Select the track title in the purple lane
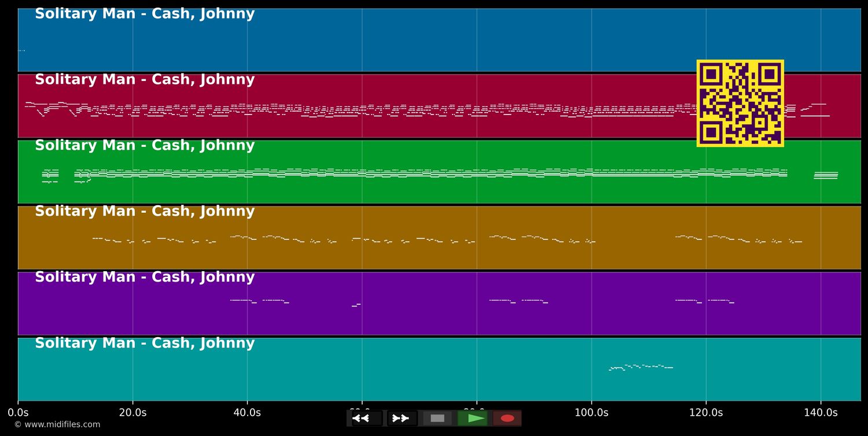868x436 pixels. pyautogui.click(x=145, y=278)
